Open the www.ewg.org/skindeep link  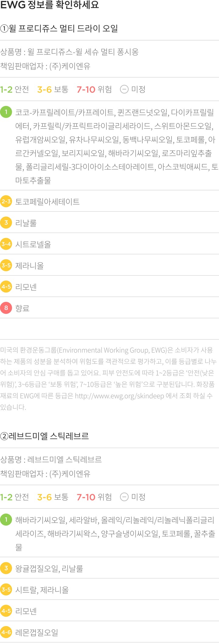[119, 396]
